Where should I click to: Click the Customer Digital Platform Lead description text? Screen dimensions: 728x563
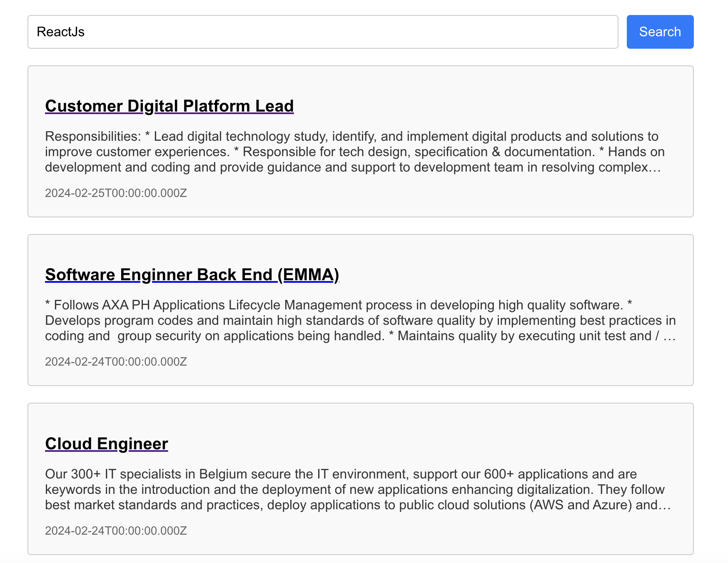[354, 152]
